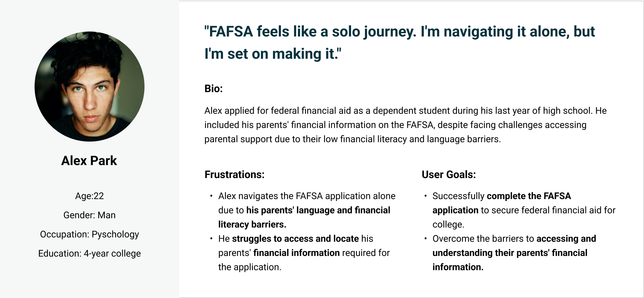Screen dimensions: 644x298
Task: Click bold phrase "complete the FAFSA"
Action: [x=529, y=196]
